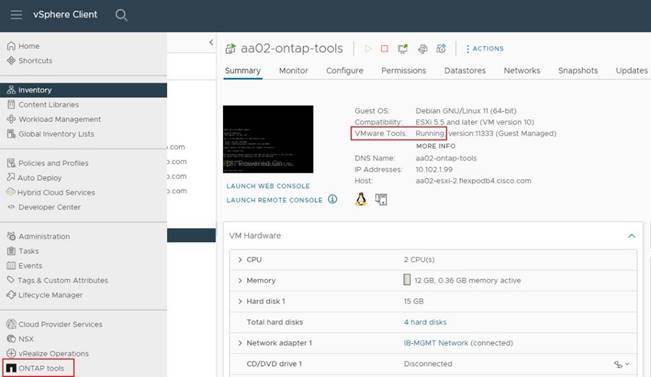Switch to the Monitor tab
This screenshot has width=651, height=377.
point(294,71)
